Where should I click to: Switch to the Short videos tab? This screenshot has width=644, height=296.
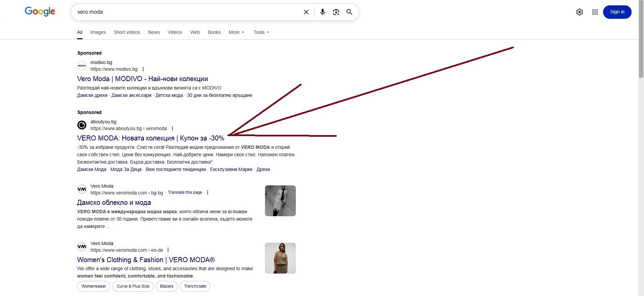[x=127, y=32]
